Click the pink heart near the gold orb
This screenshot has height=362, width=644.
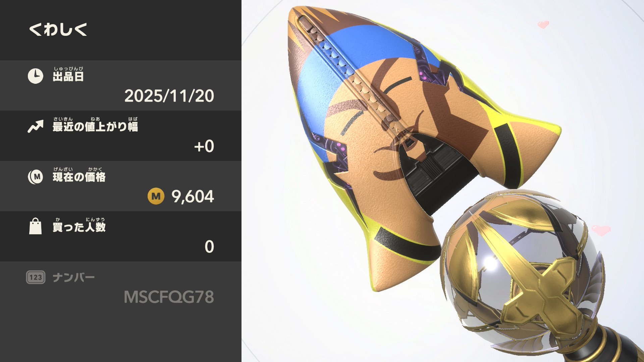coord(601,230)
